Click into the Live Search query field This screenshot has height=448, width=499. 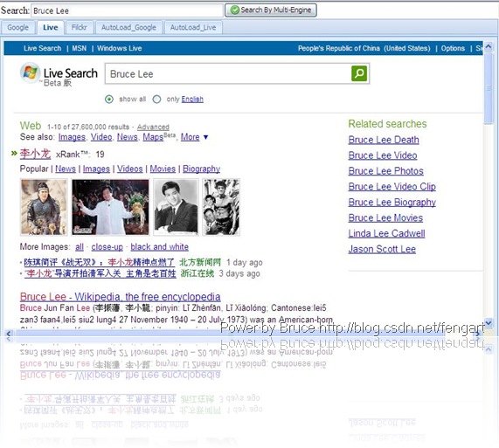[x=228, y=73]
